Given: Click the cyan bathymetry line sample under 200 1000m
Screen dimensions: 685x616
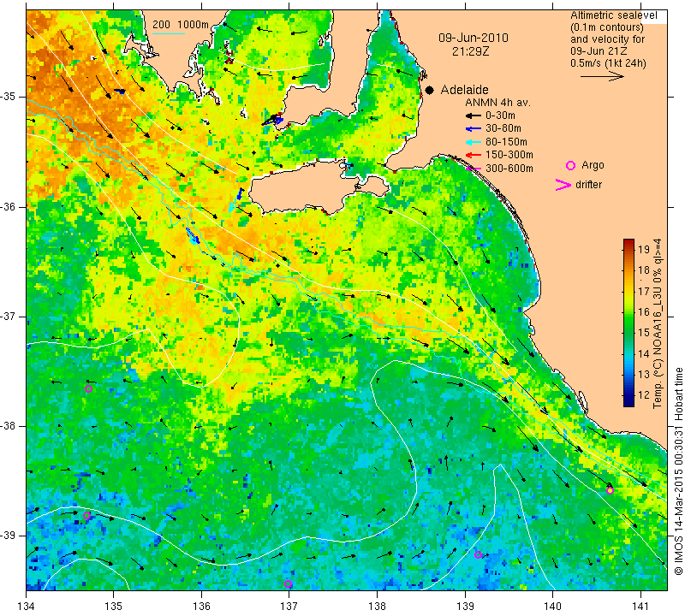Looking at the screenshot, I should [169, 33].
